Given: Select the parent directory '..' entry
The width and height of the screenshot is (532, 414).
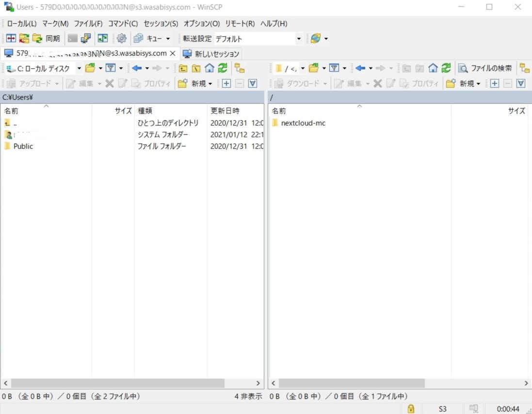Looking at the screenshot, I should (x=15, y=123).
